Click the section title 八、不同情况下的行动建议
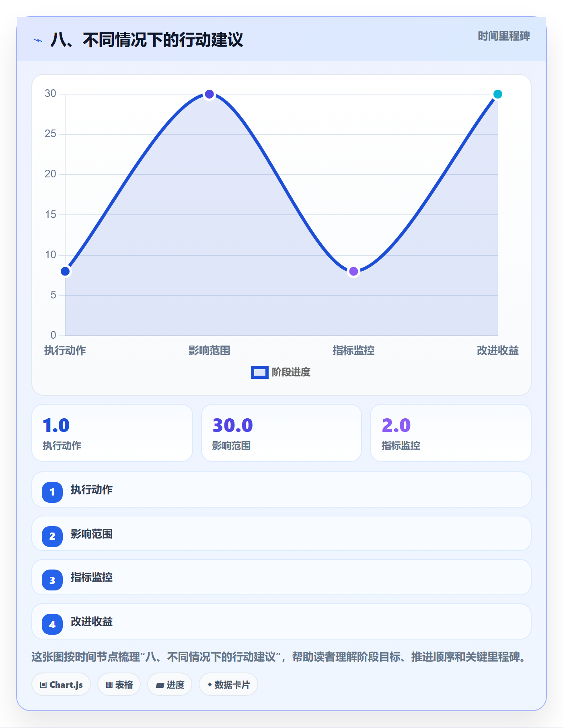This screenshot has height=728, width=563. click(x=147, y=40)
